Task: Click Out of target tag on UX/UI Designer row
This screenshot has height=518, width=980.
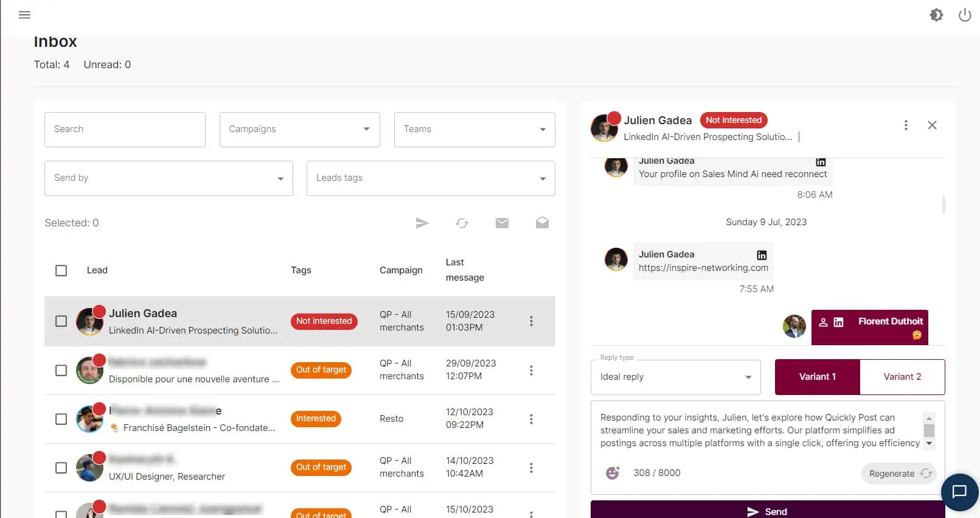Action: 321,467
